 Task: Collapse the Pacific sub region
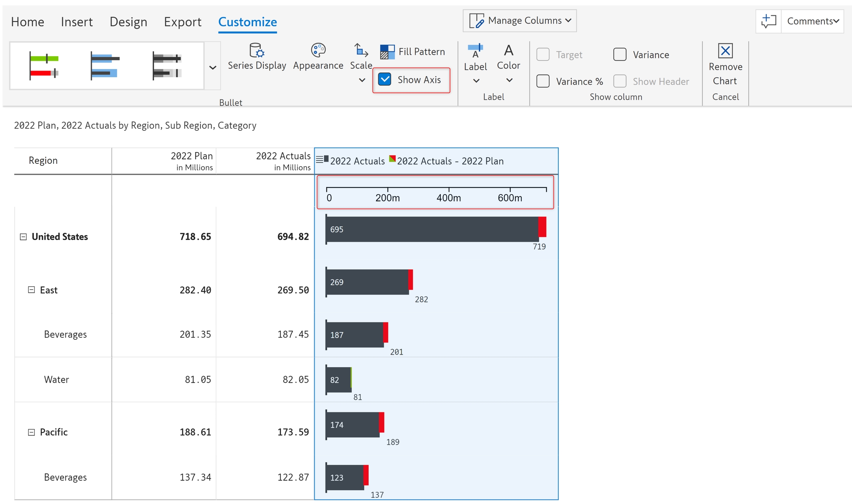[x=31, y=432]
